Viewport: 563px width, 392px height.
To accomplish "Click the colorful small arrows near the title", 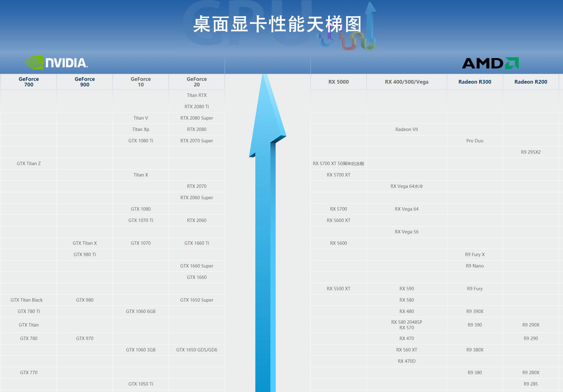I will pyautogui.click(x=348, y=42).
